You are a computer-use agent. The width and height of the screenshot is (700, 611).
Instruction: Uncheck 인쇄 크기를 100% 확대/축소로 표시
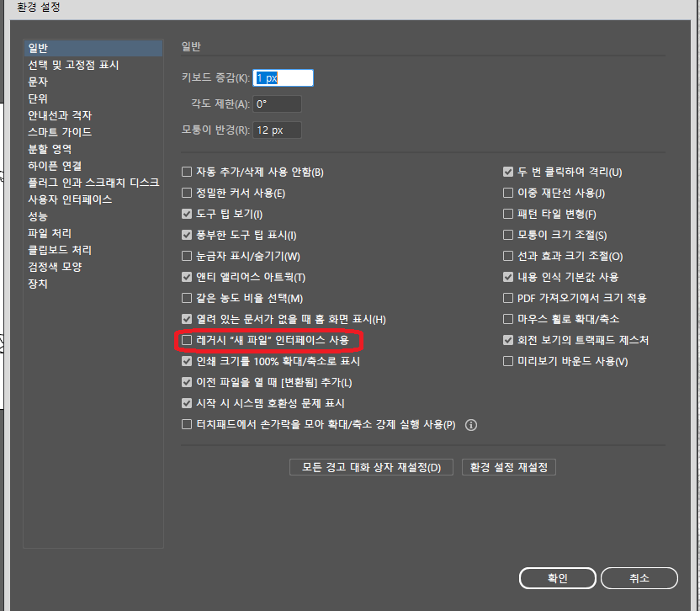tap(187, 361)
